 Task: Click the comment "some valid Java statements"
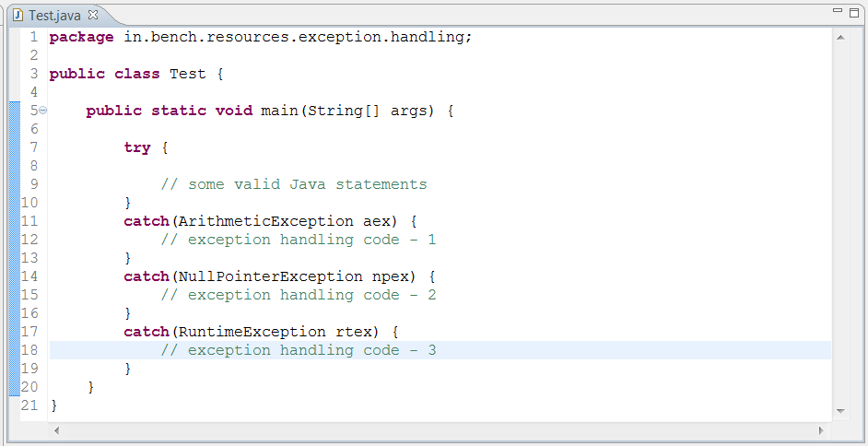[x=294, y=184]
